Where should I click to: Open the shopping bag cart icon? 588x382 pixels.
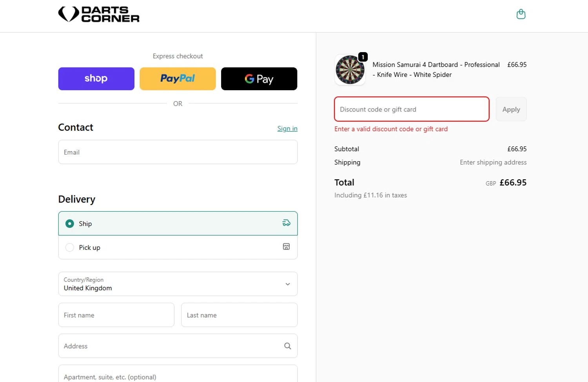521,15
